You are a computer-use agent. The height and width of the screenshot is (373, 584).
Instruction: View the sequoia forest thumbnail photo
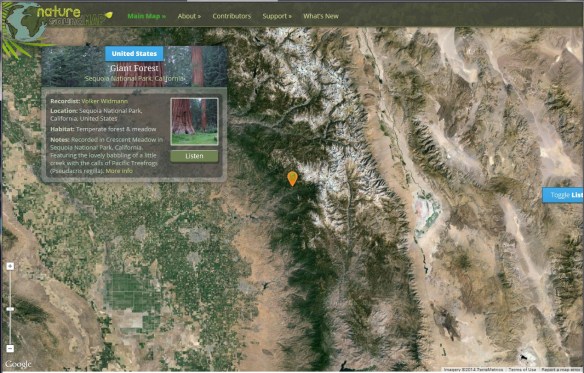(194, 121)
